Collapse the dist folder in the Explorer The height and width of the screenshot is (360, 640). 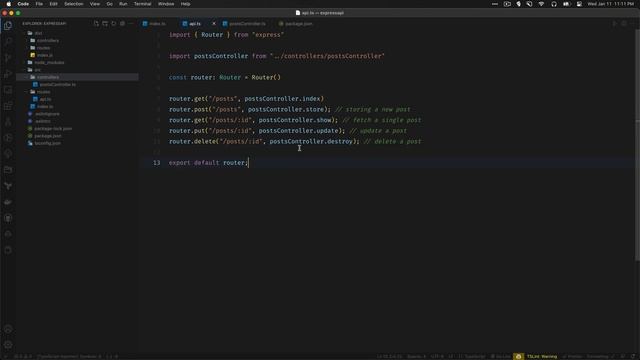(x=78, y=33)
